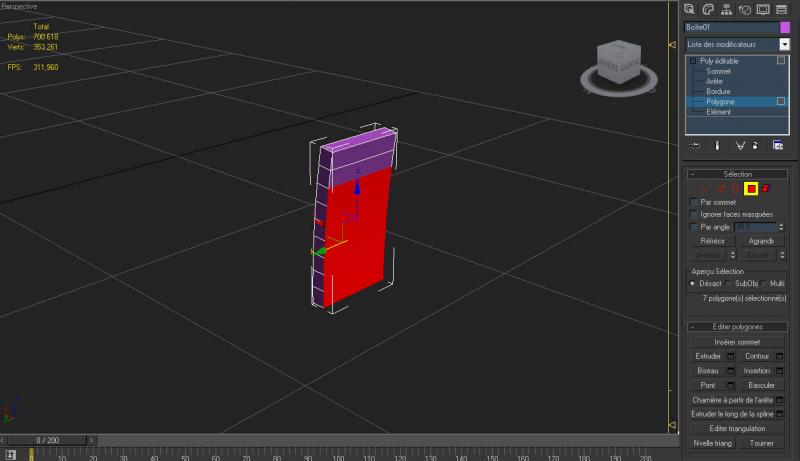Click the Configure Modifier Sets icon

tap(777, 145)
